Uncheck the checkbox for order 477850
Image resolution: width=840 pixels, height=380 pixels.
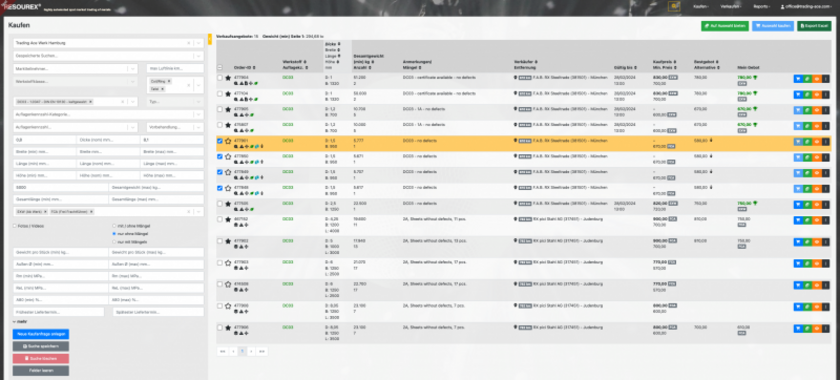click(x=220, y=157)
